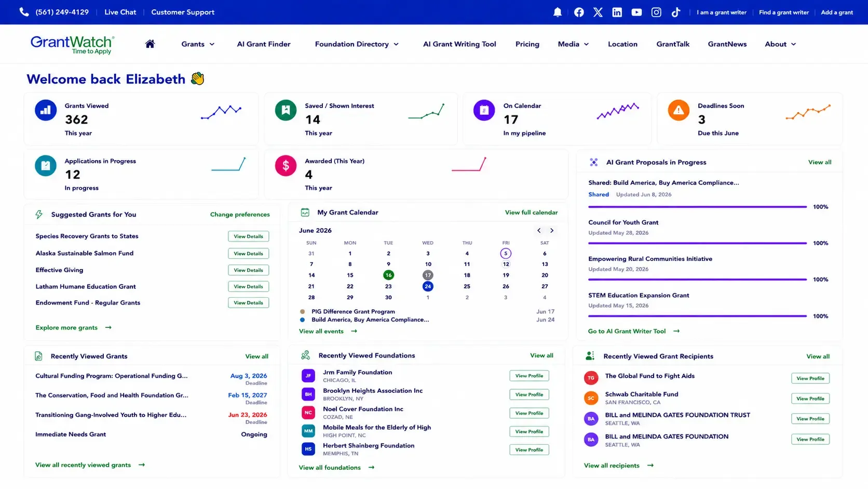Open the X (Twitter) icon

pos(598,12)
